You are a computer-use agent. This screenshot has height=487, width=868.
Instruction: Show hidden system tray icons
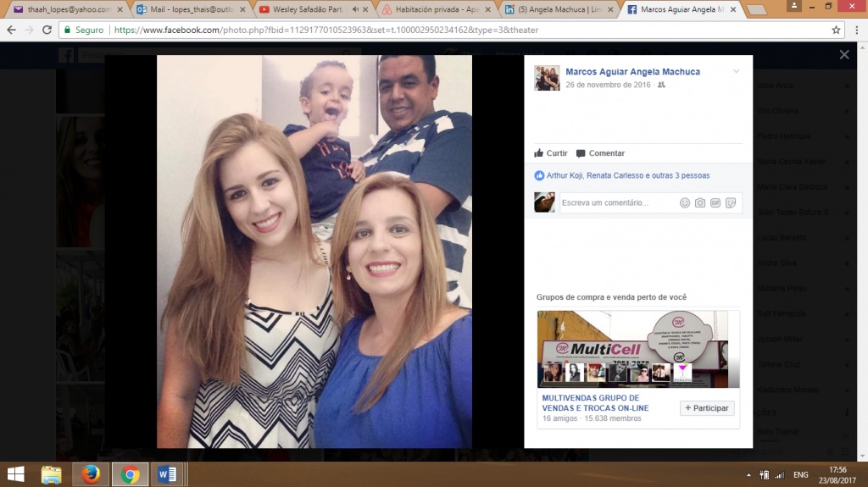point(748,475)
